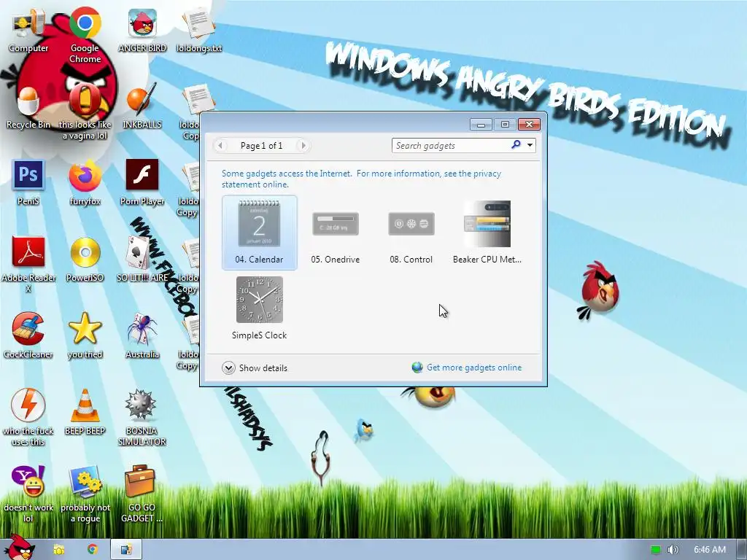Select the GO GO GADGET briefcase icon
Image resolution: width=747 pixels, height=560 pixels.
click(142, 494)
